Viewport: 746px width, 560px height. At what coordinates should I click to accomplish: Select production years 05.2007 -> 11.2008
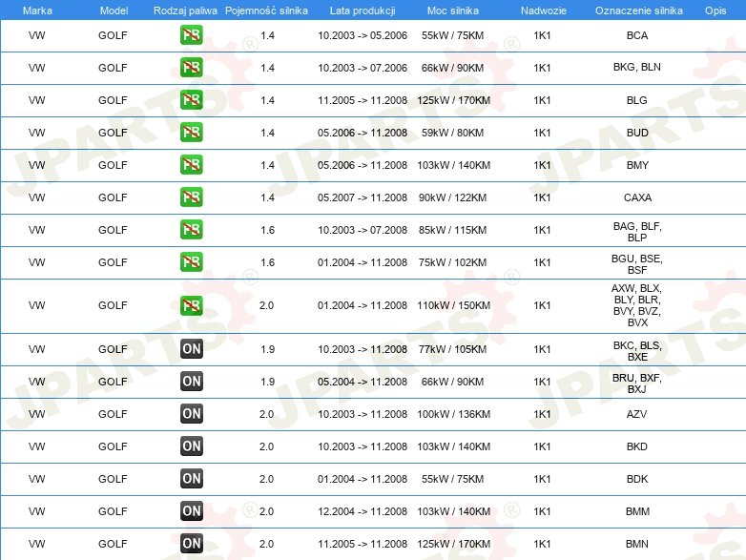(x=363, y=197)
